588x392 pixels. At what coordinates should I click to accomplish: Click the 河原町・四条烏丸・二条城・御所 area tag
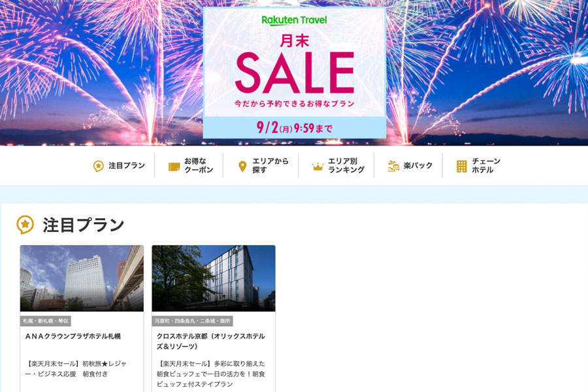192,321
